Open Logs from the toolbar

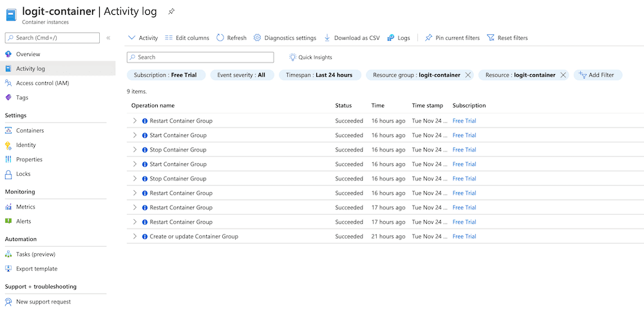(398, 38)
